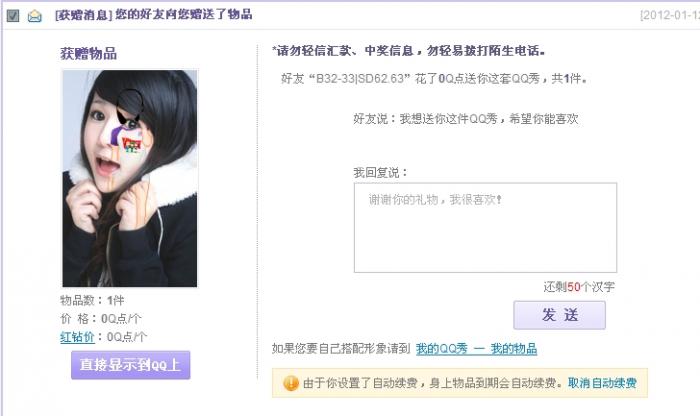Image resolution: width=700 pixels, height=416 pixels.
Task: Click the opened envelope mail icon
Action: (34, 16)
